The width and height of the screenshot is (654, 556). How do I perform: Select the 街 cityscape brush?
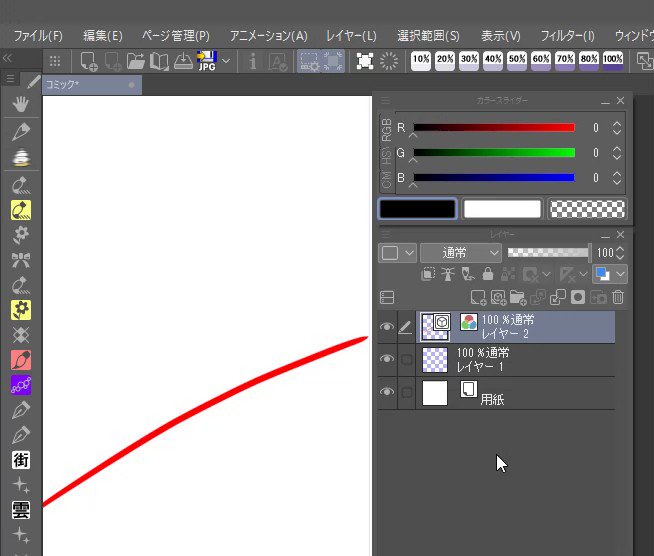(21, 460)
